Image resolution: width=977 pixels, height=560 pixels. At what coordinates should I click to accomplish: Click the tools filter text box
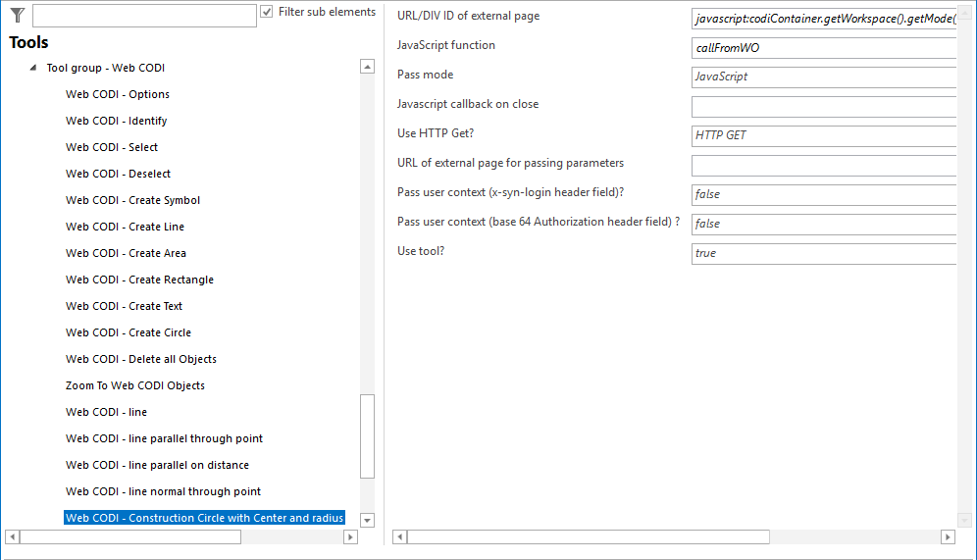[x=143, y=15]
